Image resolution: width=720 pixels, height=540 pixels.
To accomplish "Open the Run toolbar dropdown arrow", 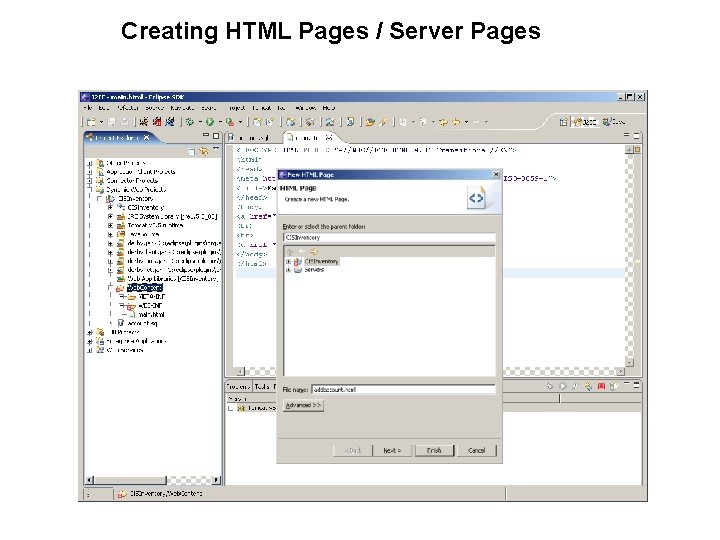I will (x=220, y=122).
